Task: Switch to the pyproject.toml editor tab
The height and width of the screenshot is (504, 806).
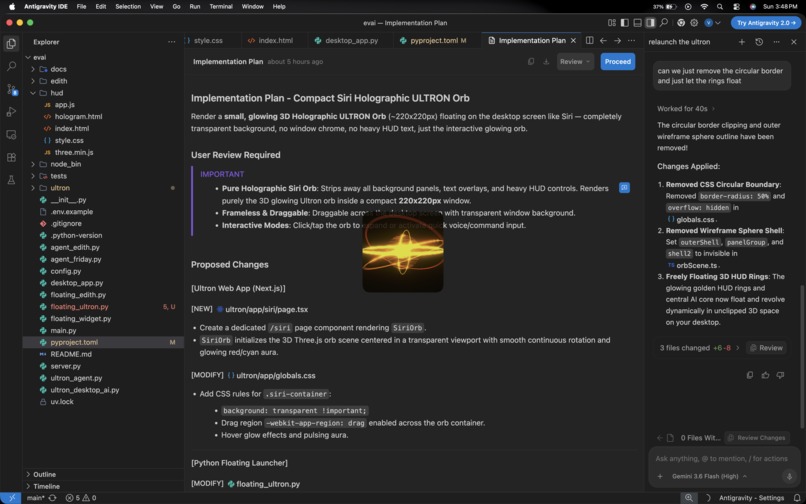Action: coord(434,41)
